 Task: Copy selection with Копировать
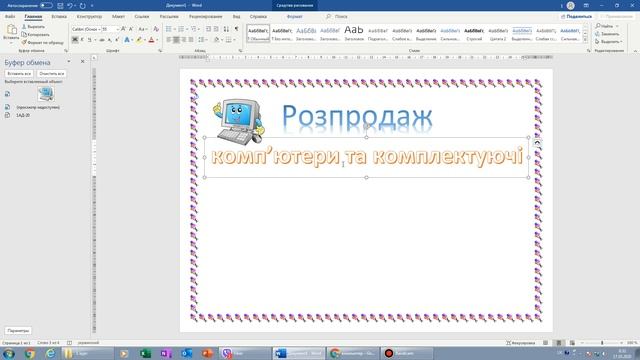tap(36, 34)
